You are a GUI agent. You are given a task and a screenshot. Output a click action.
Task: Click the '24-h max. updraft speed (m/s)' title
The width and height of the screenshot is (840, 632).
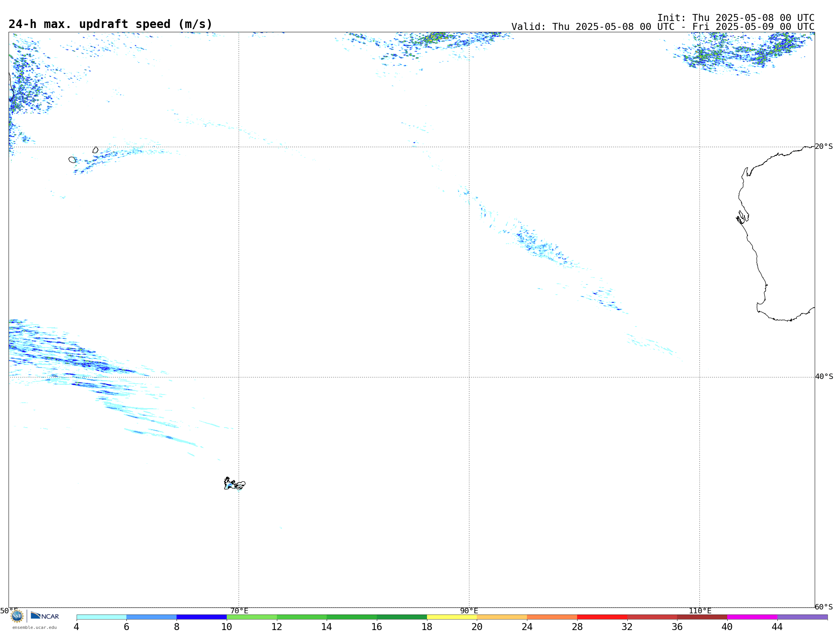pyautogui.click(x=110, y=24)
